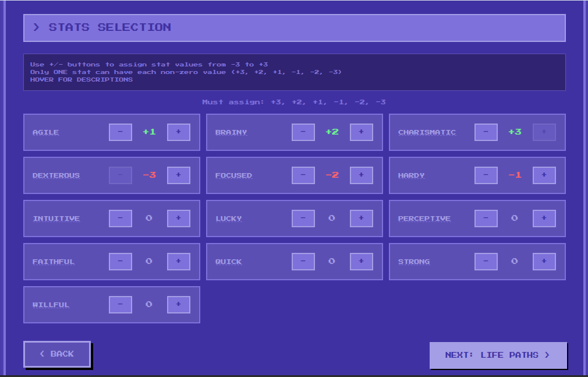The width and height of the screenshot is (588, 377).
Task: Increase the BRAINY stat with plus button
Action: 361,132
